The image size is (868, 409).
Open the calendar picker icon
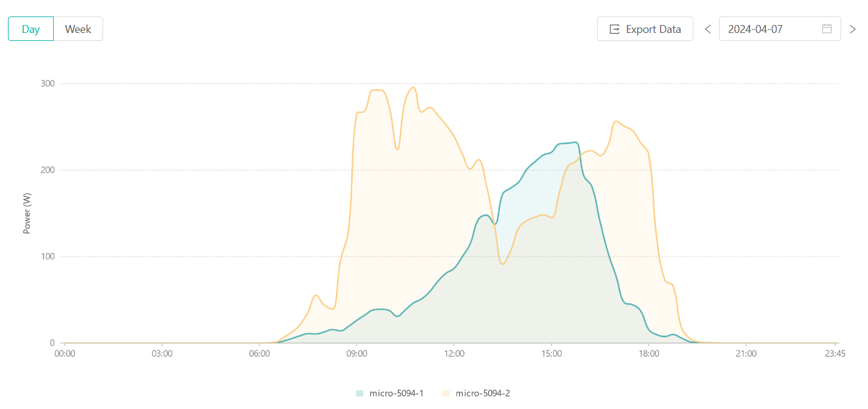[x=827, y=29]
